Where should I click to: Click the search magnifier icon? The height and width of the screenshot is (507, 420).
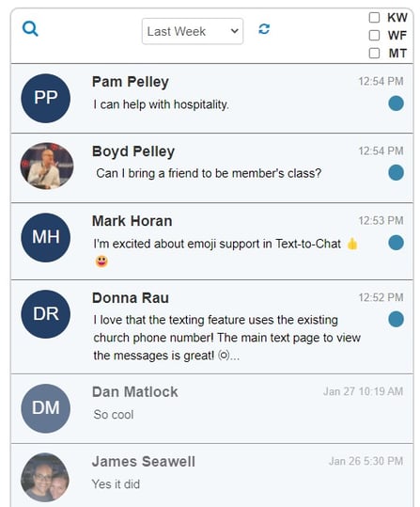(30, 29)
